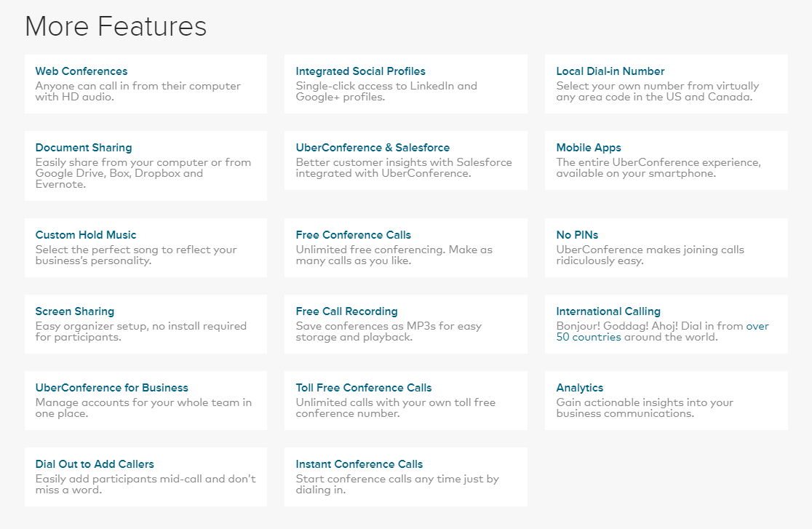Click the Dial Out to Add Callers heading
The width and height of the screenshot is (812, 529).
95,464
